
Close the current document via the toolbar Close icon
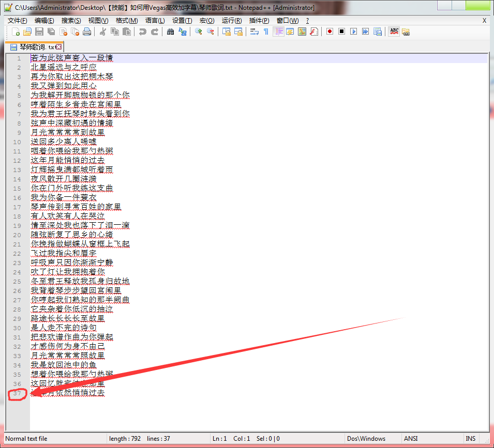click(x=63, y=32)
